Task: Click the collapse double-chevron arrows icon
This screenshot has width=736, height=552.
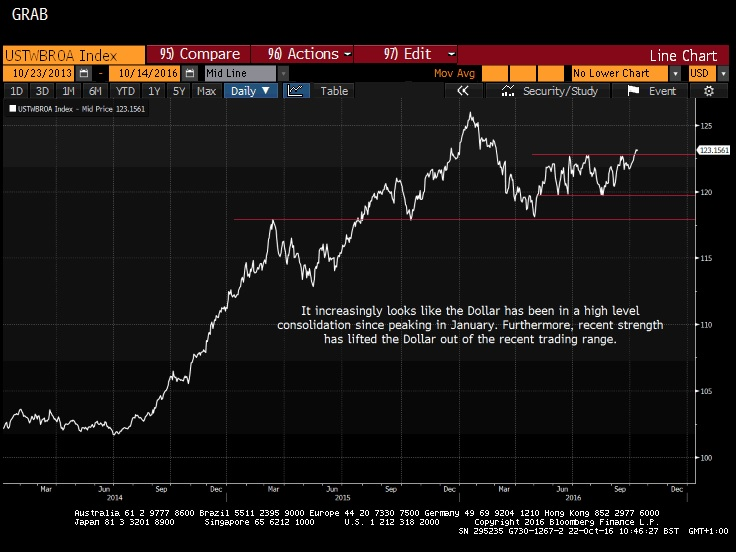Action: click(463, 91)
